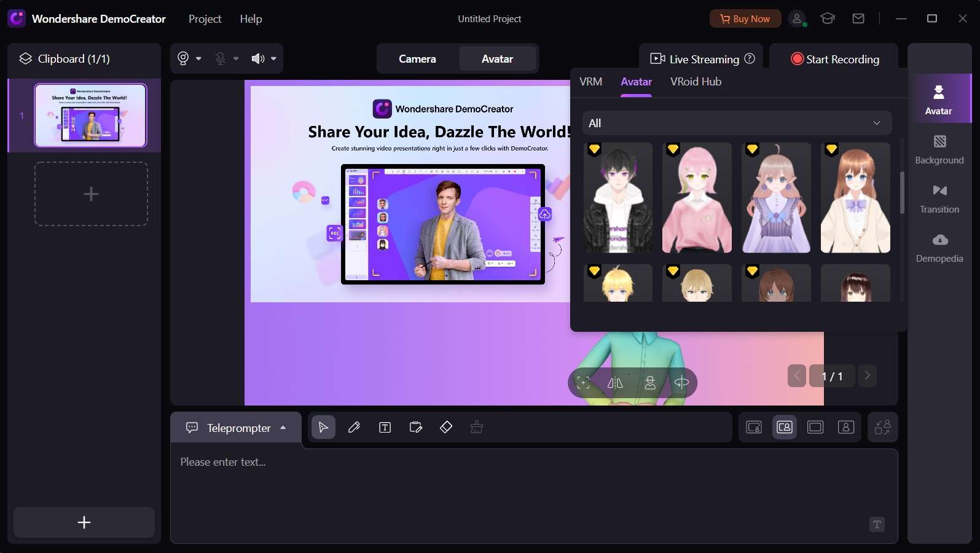Expand the microphone dropdown arrow
Screen dimensions: 980x553
[x=236, y=59]
